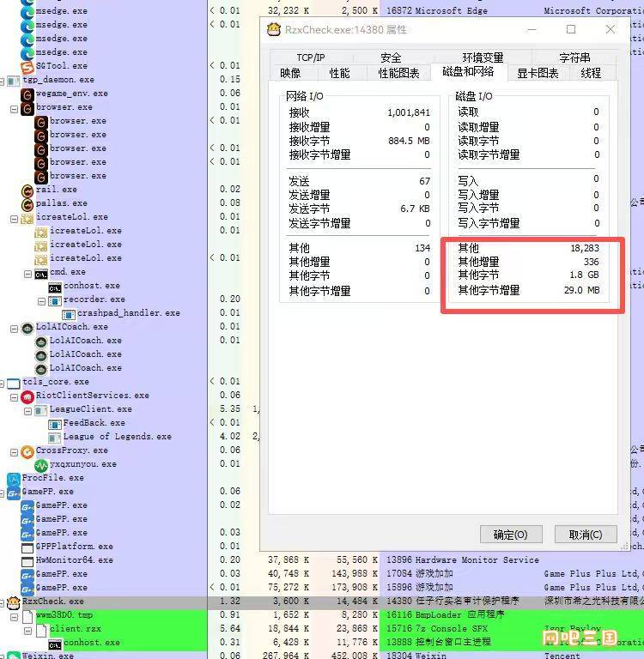Screen dimensions: 644x659
Task: Click the yxqxunyou.exe green waveform icon
Action: (41, 464)
